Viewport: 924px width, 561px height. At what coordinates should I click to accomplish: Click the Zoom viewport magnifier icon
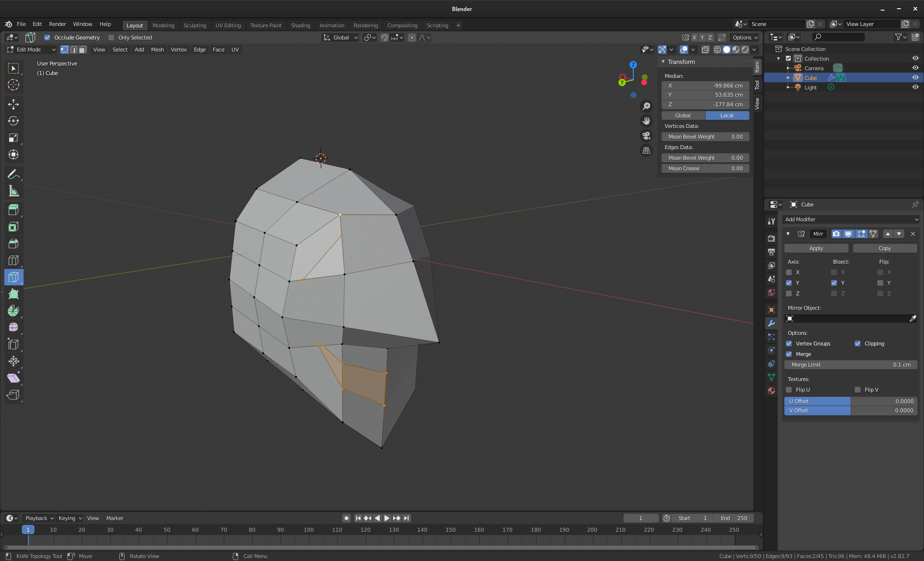pos(646,106)
